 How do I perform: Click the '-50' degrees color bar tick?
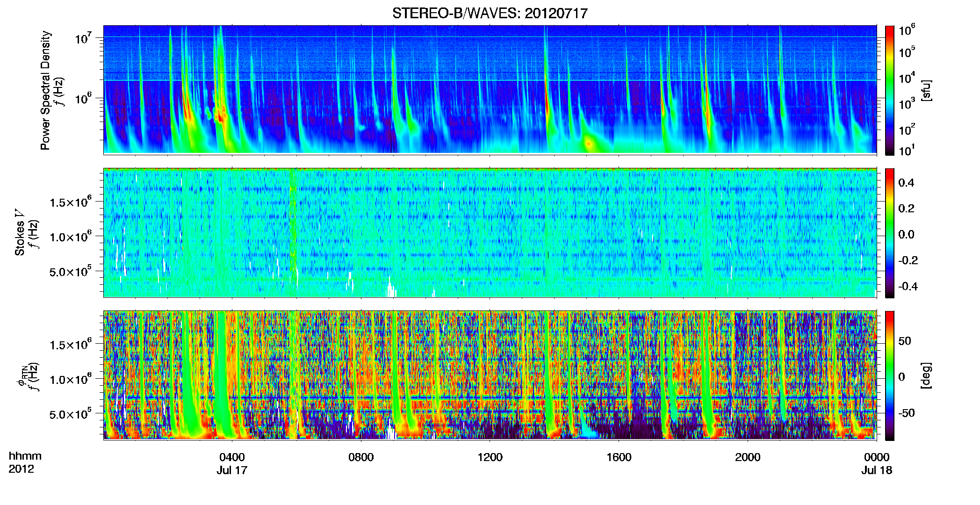pyautogui.click(x=907, y=413)
